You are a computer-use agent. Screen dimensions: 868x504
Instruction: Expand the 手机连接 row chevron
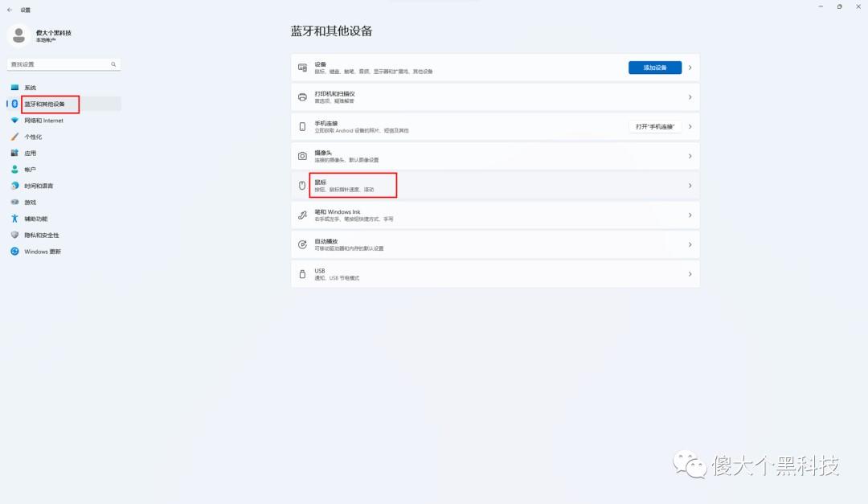[x=690, y=127]
